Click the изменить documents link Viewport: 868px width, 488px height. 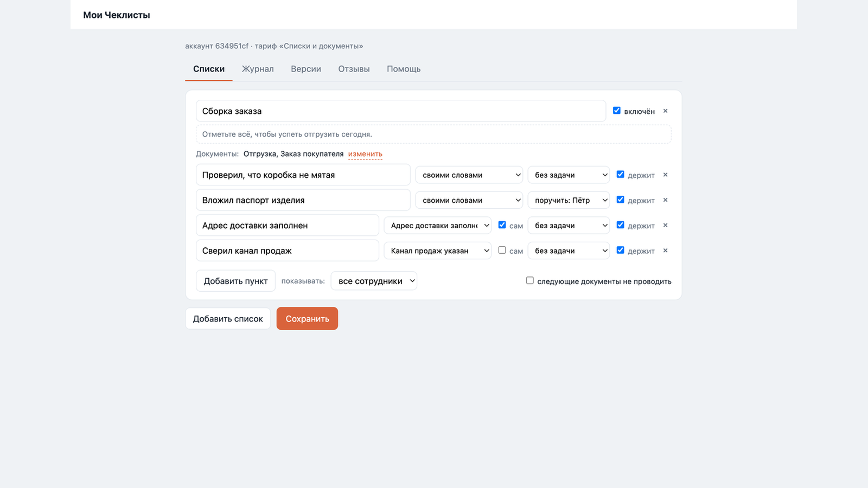tap(365, 154)
